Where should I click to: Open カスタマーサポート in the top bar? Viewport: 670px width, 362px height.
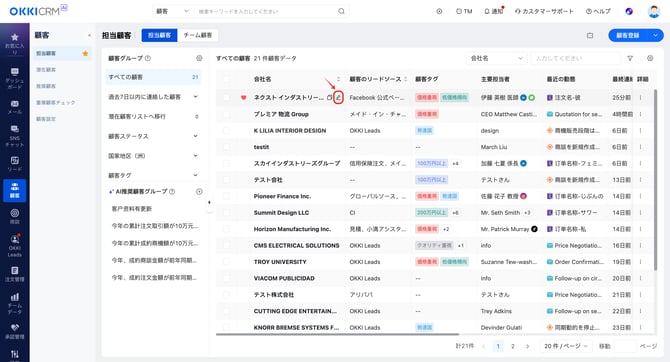click(x=544, y=11)
